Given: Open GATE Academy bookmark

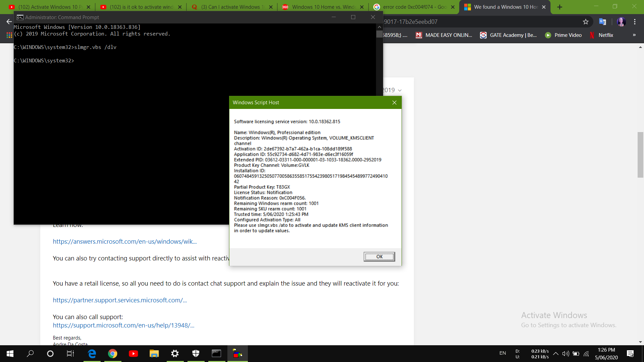Looking at the screenshot, I should (x=508, y=35).
